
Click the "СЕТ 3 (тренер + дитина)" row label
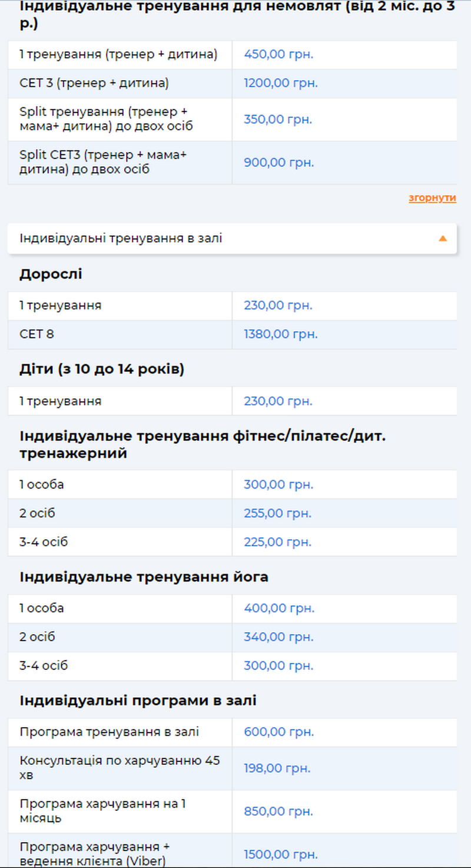click(x=94, y=84)
